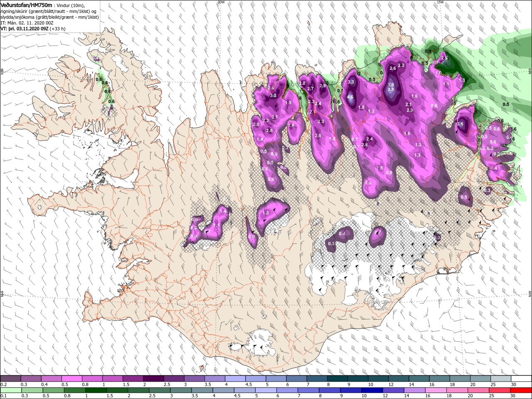
Task: Pick the dark green 1–1.5 rain legend swatch
Action: (96, 390)
